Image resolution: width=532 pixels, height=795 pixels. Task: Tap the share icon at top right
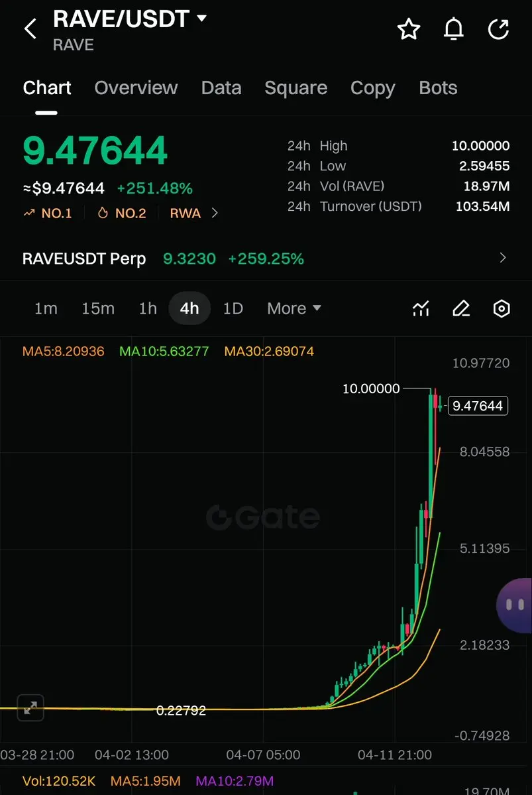click(499, 29)
